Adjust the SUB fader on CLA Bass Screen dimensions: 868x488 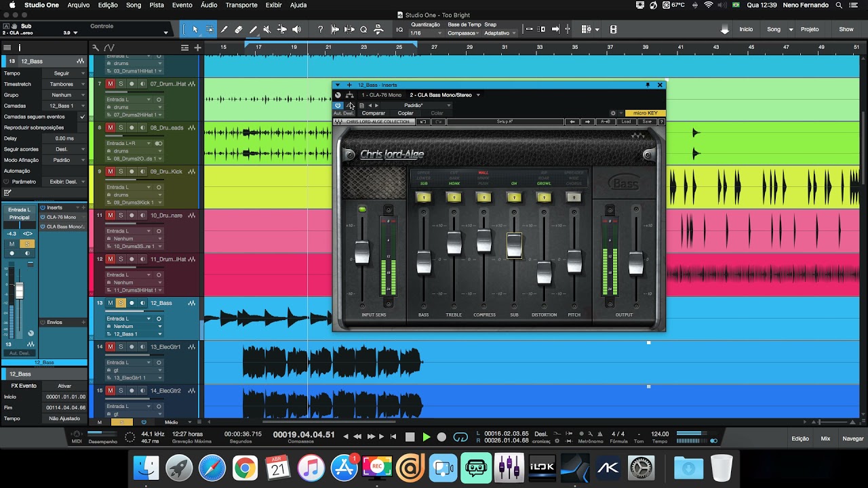[x=514, y=245]
